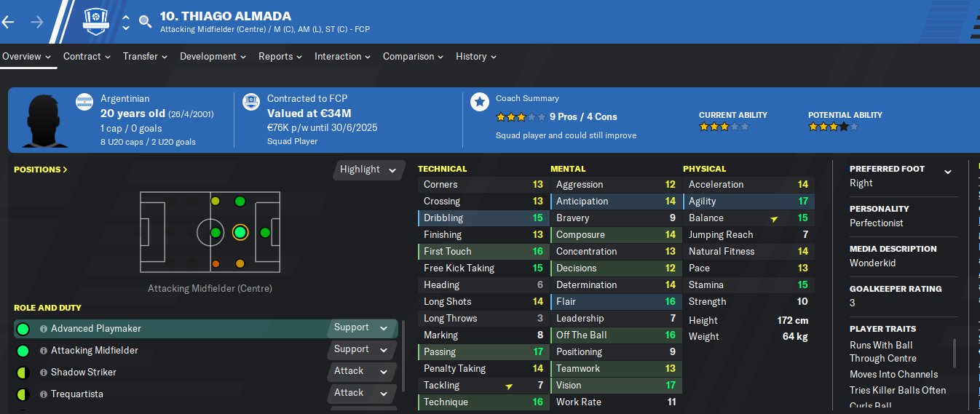The image size is (980, 414).
Task: Click the Positions heading link
Action: click(x=41, y=170)
